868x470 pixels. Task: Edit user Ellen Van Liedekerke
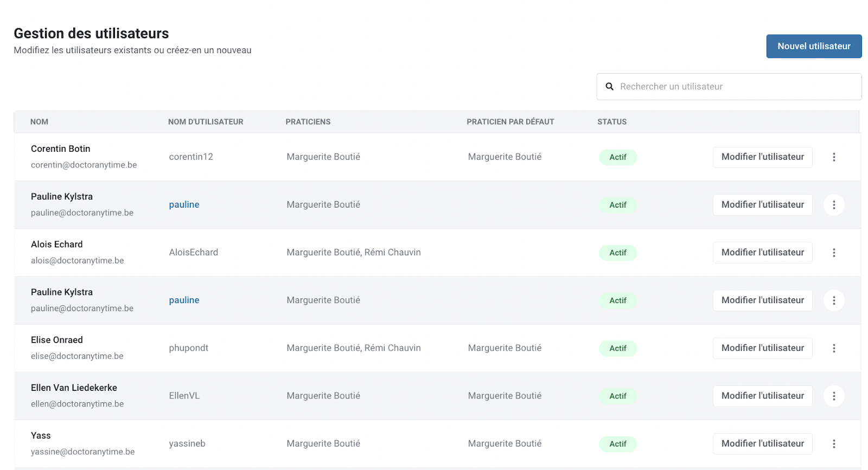coord(762,396)
